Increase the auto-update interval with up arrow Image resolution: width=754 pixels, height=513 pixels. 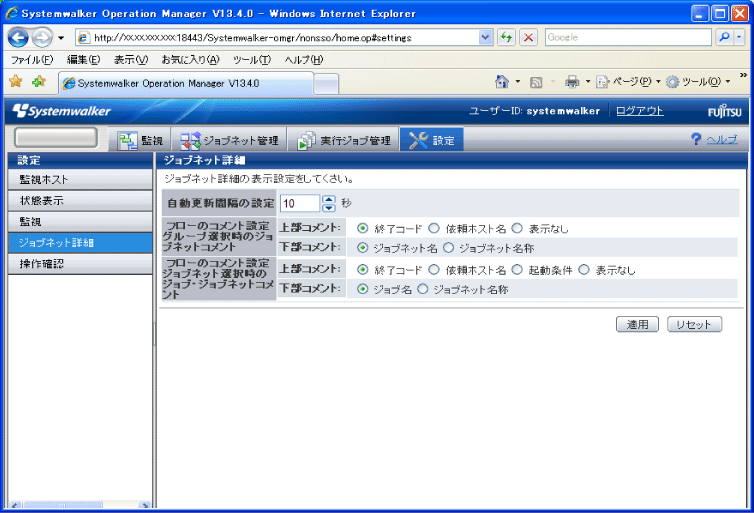pyautogui.click(x=329, y=199)
